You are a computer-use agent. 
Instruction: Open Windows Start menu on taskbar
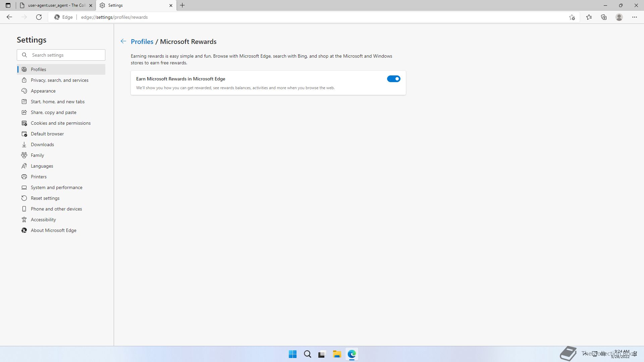292,354
